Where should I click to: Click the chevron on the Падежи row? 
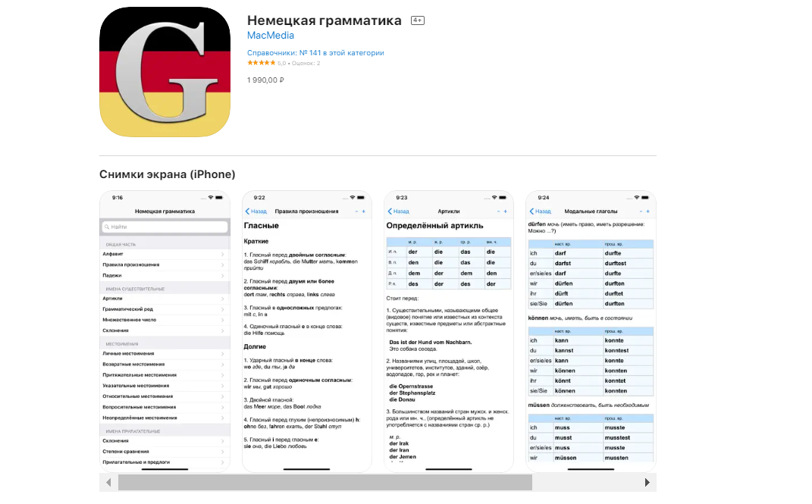[223, 276]
